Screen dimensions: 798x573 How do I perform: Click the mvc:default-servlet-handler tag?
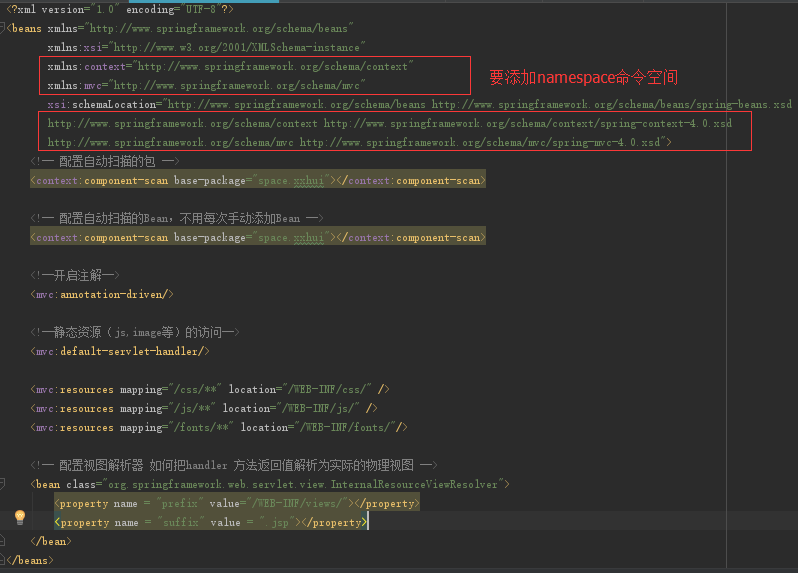coord(120,351)
